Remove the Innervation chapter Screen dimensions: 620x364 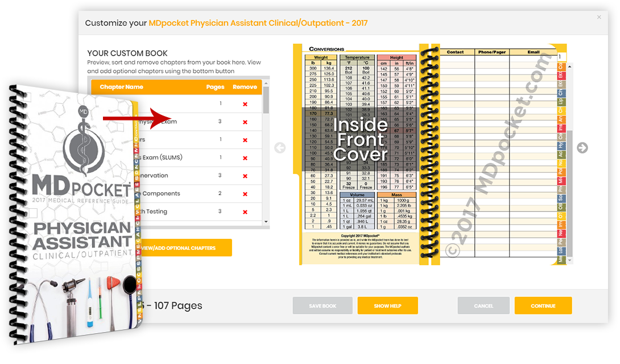pos(245,176)
